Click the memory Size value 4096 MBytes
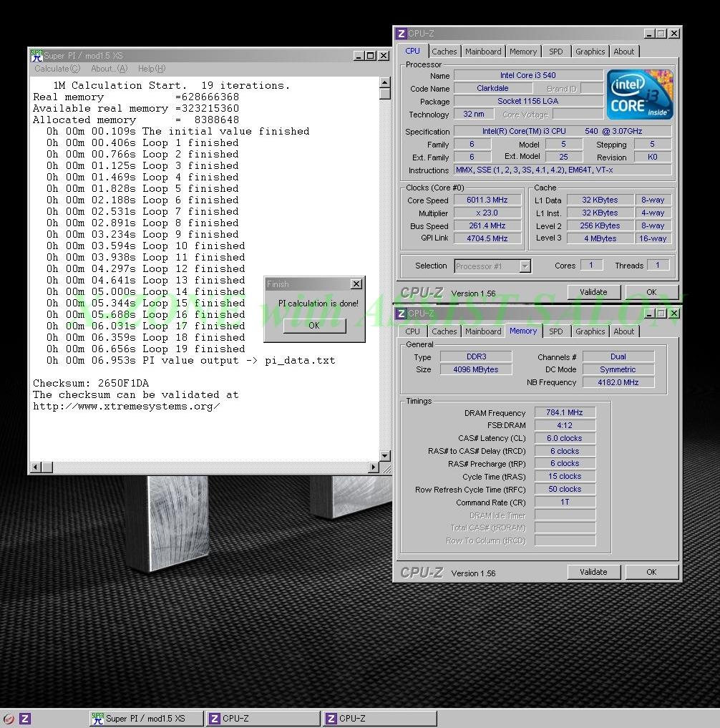Viewport: 720px width, 728px height. (x=476, y=369)
